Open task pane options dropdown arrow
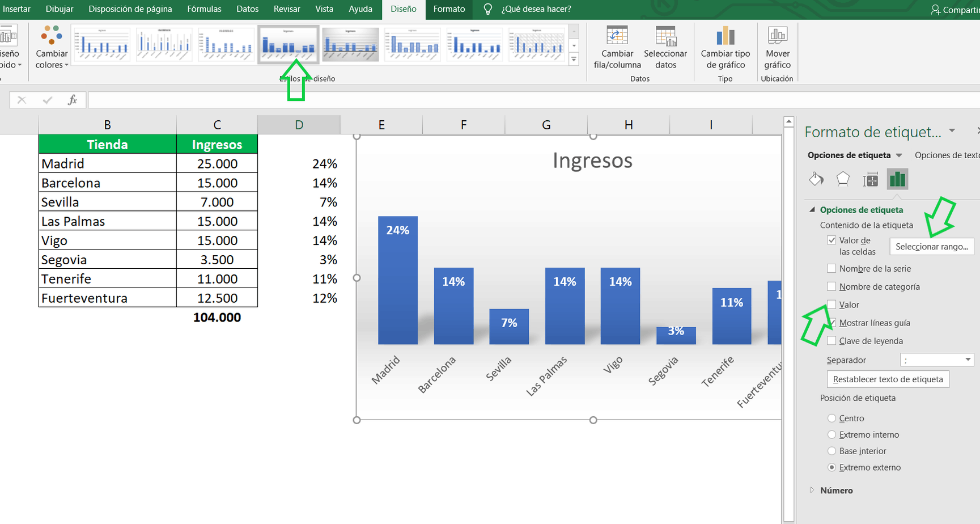980x524 pixels. 952,131
